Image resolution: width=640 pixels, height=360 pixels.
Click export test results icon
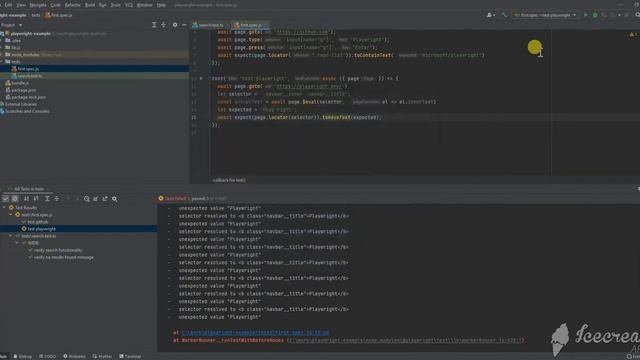tap(105, 199)
